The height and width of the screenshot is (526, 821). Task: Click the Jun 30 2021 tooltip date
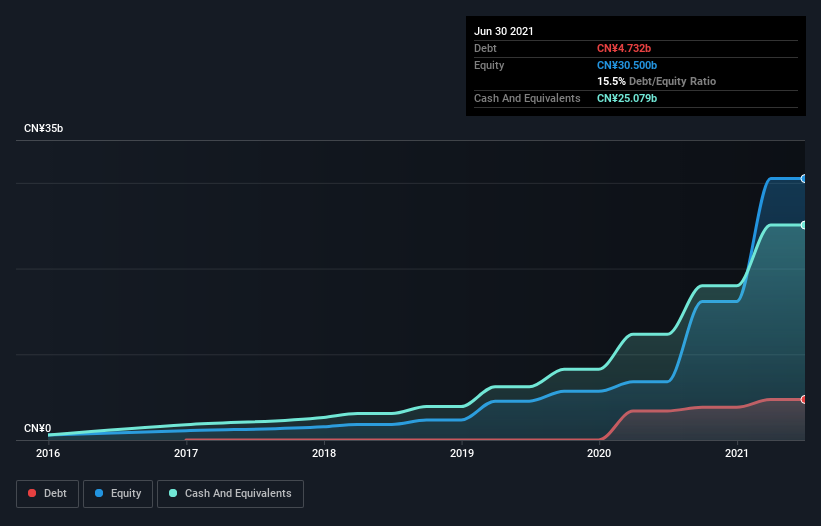click(504, 31)
